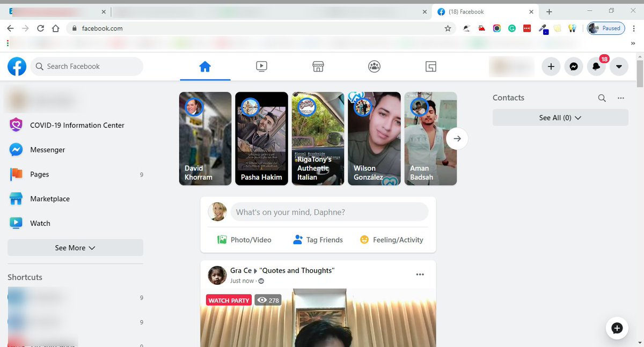Click the facebook.com address bar
Image resolution: width=644 pixels, height=347 pixels.
pyautogui.click(x=260, y=28)
